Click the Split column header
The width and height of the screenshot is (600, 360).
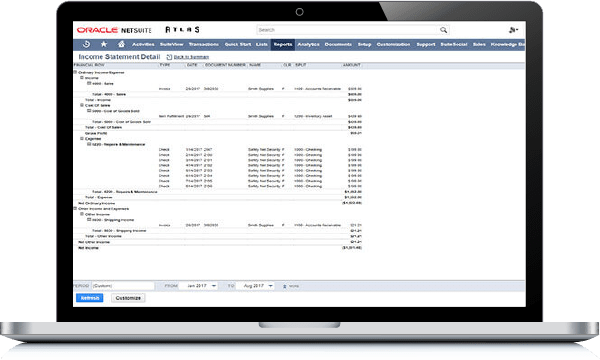coord(301,65)
